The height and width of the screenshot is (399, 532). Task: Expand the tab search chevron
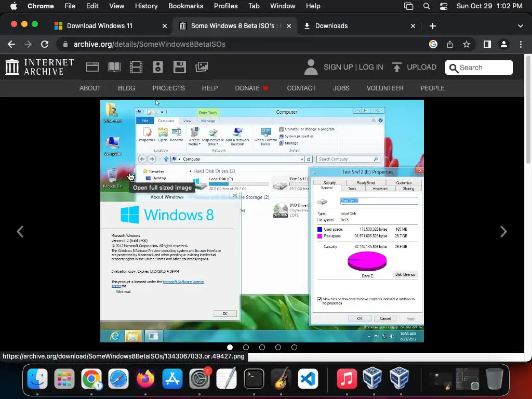click(521, 26)
